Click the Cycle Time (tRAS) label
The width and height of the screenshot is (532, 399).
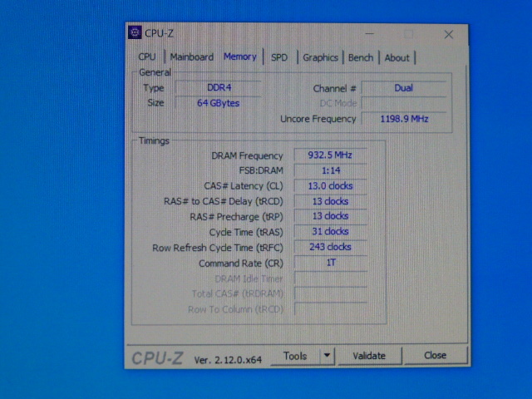pyautogui.click(x=246, y=233)
